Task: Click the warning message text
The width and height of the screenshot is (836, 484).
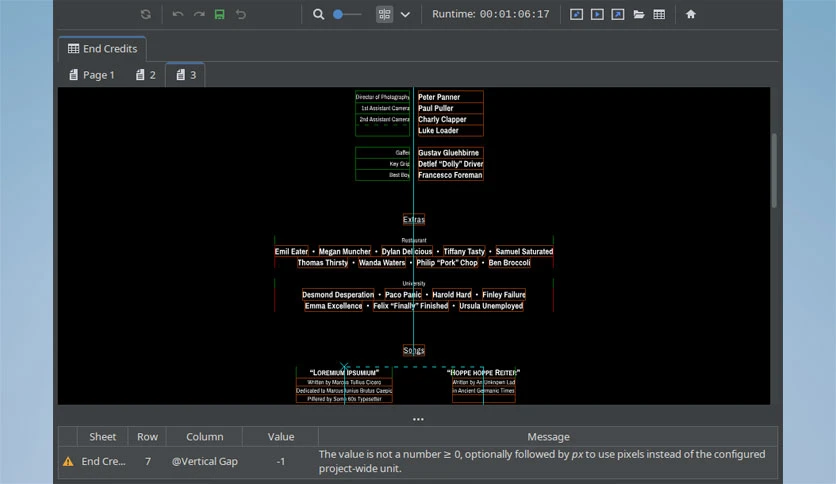Action: tap(542, 461)
